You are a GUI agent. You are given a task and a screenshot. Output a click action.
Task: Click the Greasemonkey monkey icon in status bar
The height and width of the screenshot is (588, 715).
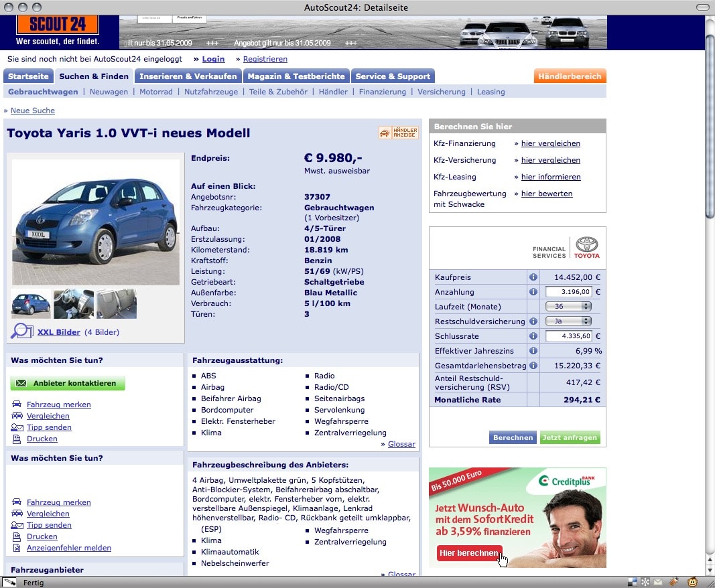coord(693,581)
